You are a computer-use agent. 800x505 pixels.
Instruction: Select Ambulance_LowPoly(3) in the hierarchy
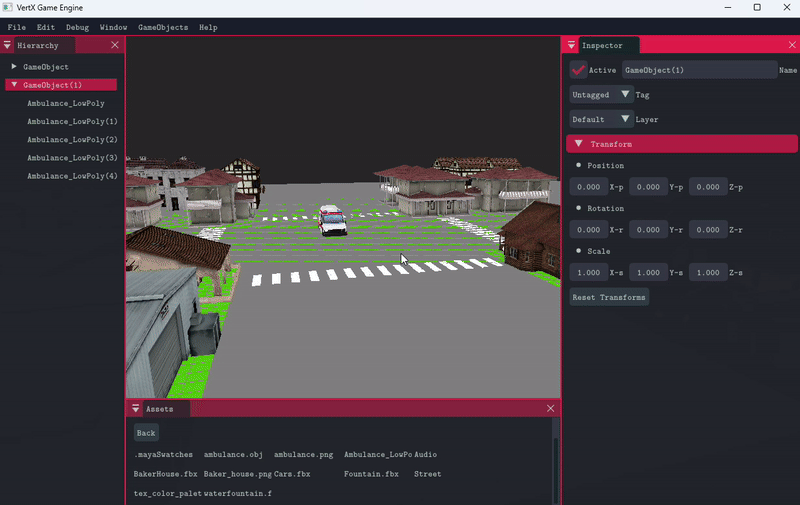(72, 158)
